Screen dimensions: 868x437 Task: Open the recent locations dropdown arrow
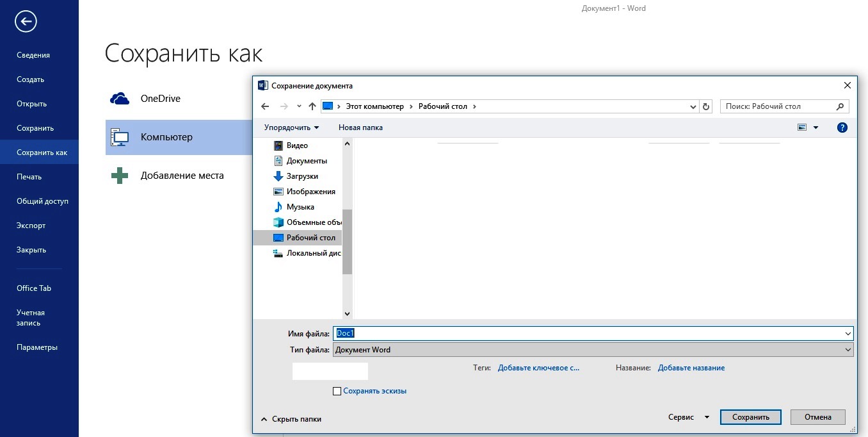pyautogui.click(x=299, y=106)
